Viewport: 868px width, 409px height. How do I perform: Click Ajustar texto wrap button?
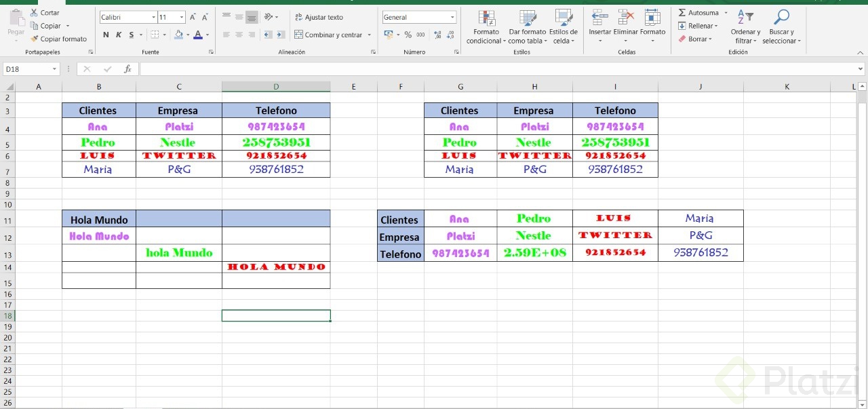click(x=319, y=17)
